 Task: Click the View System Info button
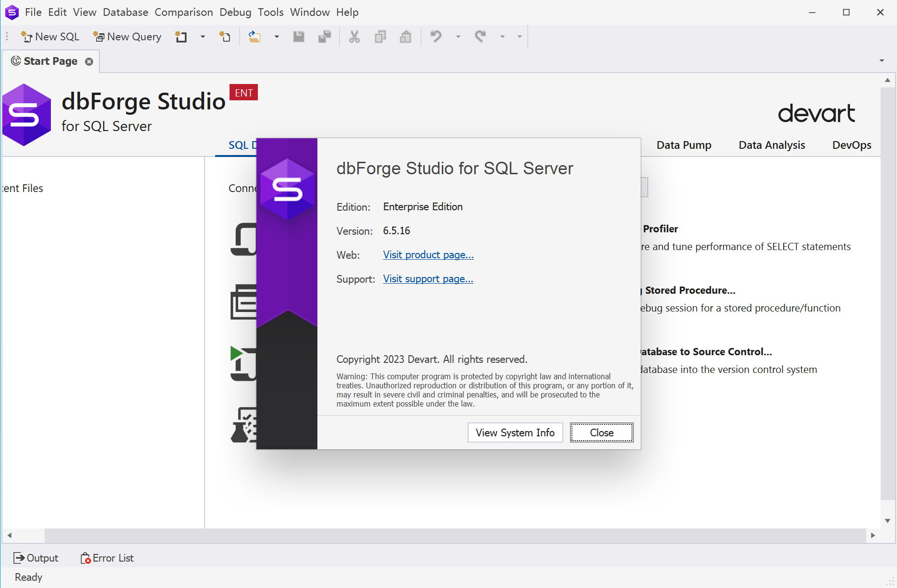pyautogui.click(x=515, y=432)
